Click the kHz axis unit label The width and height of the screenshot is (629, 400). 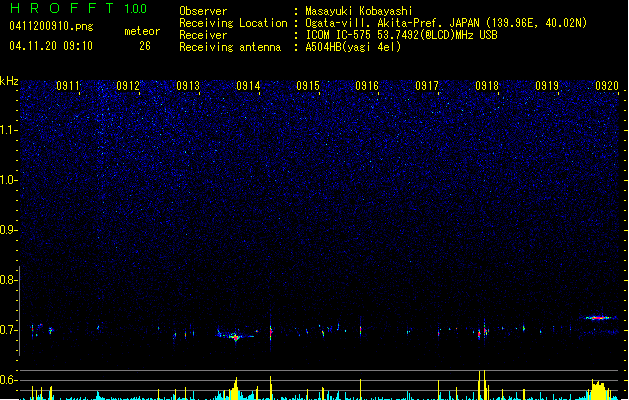pos(9,81)
